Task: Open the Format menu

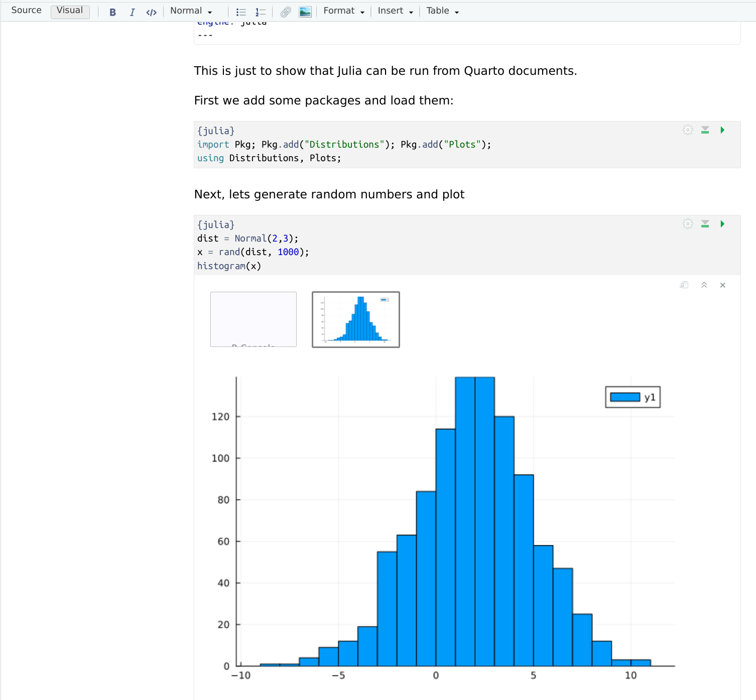Action: coord(344,11)
